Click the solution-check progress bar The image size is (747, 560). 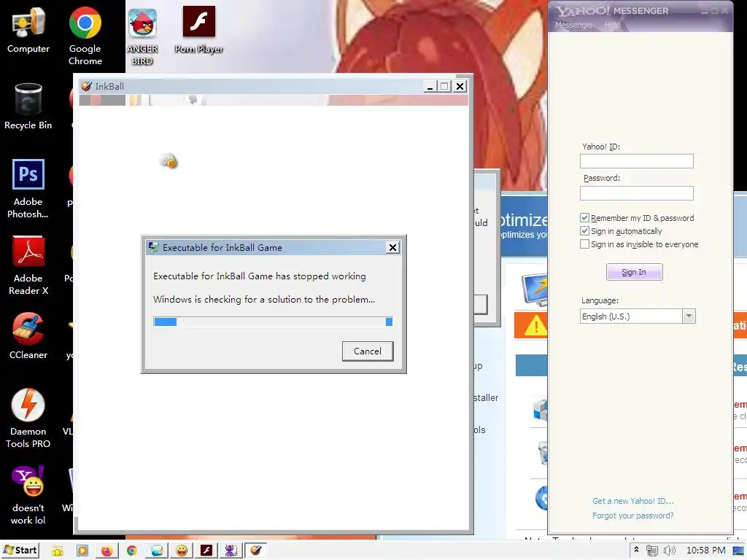coord(273,322)
